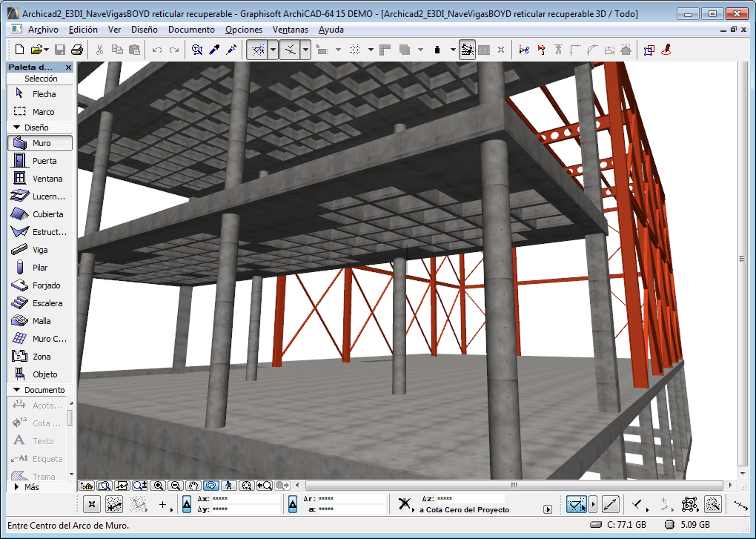756x539 pixels.
Task: Select the Lucernario skylight tool
Action: pyautogui.click(x=40, y=196)
